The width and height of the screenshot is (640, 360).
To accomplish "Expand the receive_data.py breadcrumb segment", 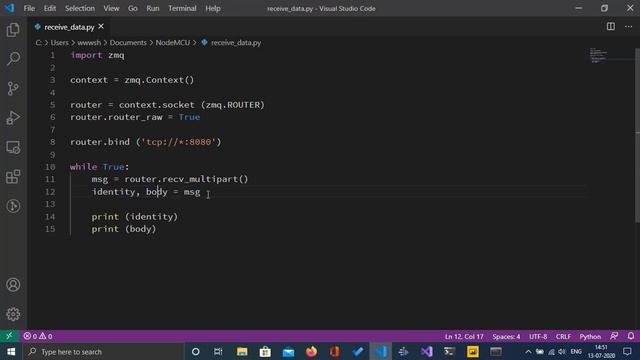I will (231, 42).
